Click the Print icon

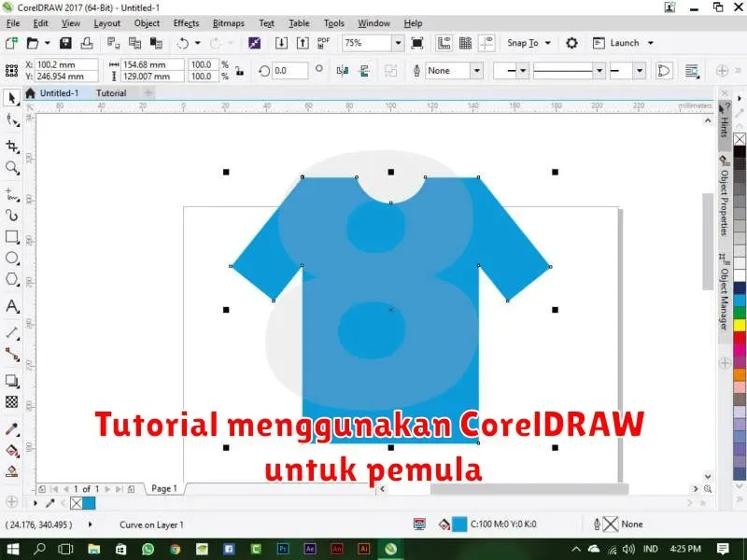tap(87, 43)
